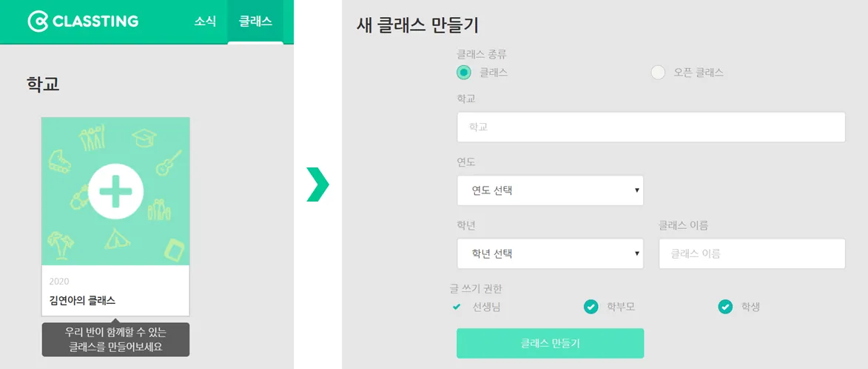This screenshot has width=868, height=369.
Task: Focus the 클래스 이름 text field
Action: coord(751,253)
